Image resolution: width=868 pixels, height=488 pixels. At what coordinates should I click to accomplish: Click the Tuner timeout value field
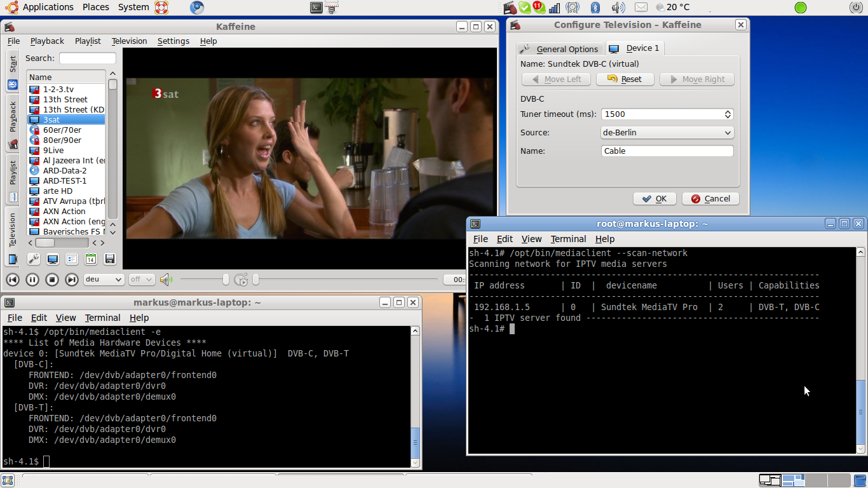(661, 114)
